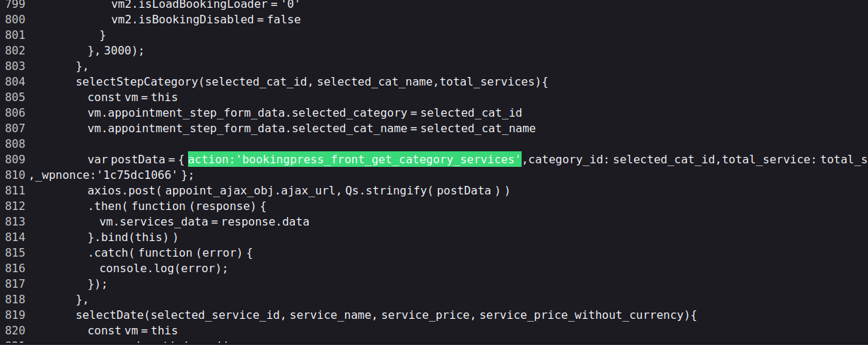868x345 pixels.
Task: Click the highlighted bookingpress_front_get_category_services action text
Action: coord(354,159)
